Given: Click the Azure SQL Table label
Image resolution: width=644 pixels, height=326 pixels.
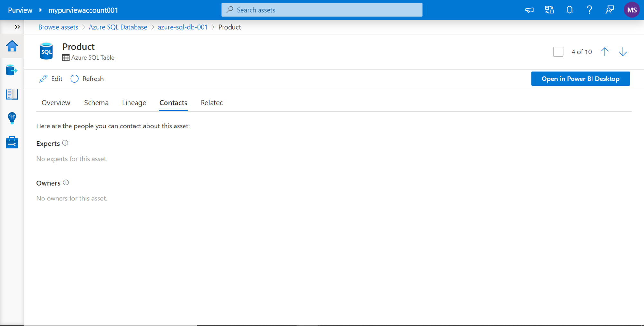Looking at the screenshot, I should click(93, 58).
